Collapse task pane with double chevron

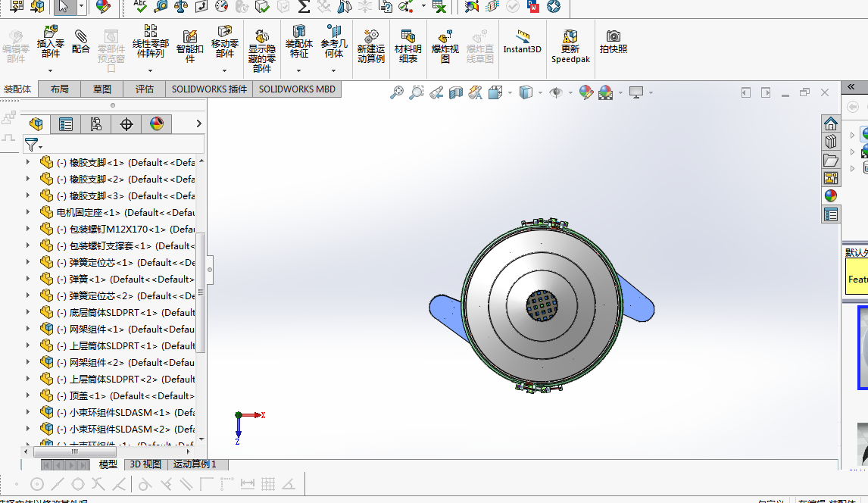tap(851, 87)
